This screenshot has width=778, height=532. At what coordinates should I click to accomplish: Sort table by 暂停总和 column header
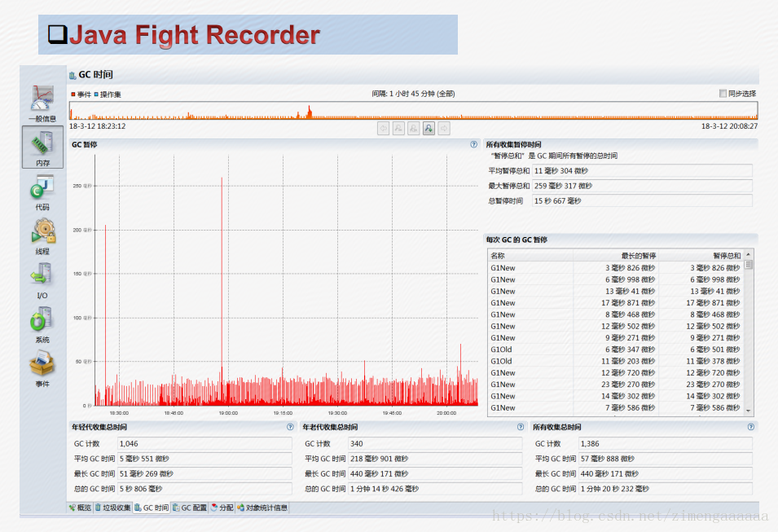[x=701, y=256]
